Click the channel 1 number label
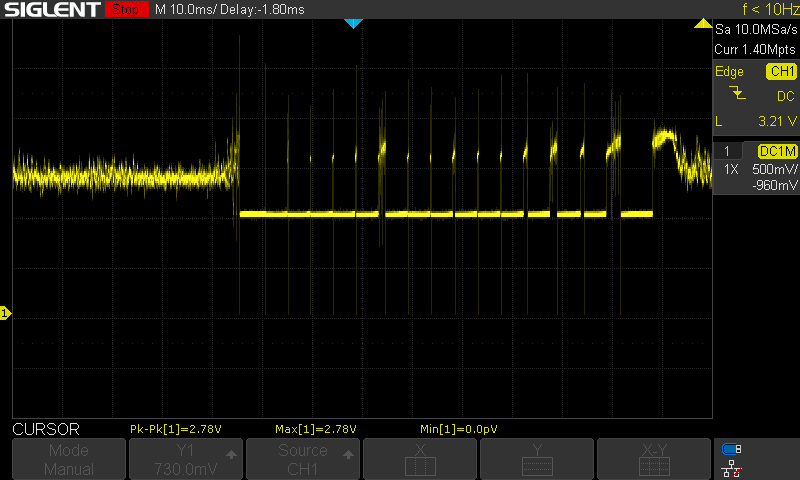This screenshot has width=800, height=480. [727, 151]
